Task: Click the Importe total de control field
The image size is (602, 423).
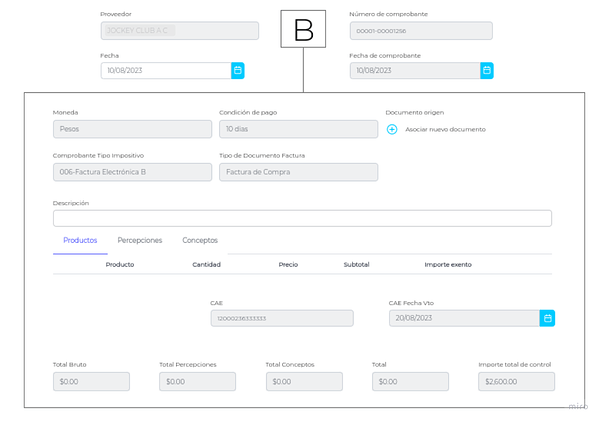Action: coord(516,381)
